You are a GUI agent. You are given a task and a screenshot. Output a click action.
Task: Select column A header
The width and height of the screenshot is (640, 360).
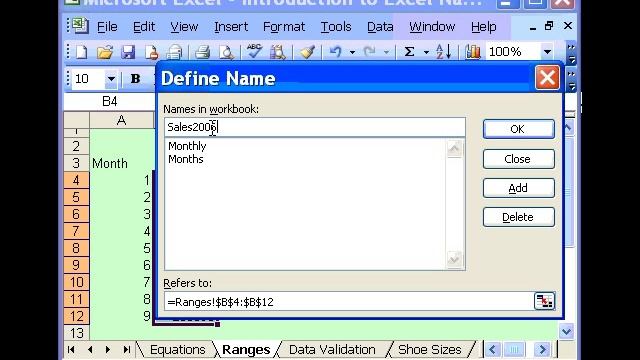point(121,120)
